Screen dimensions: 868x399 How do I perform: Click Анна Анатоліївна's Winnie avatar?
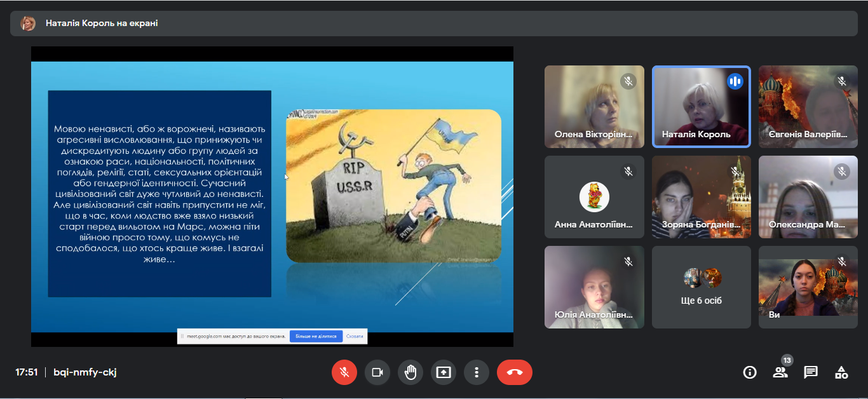594,197
